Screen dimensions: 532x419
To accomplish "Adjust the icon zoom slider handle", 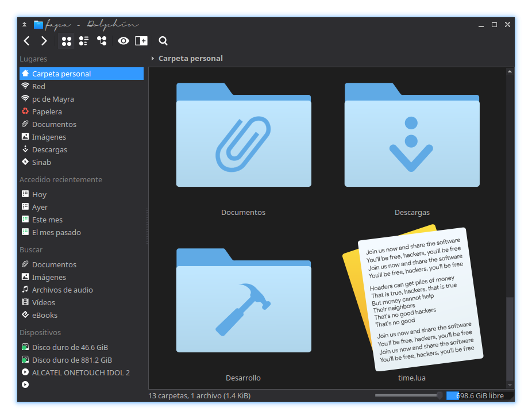I will (440, 395).
